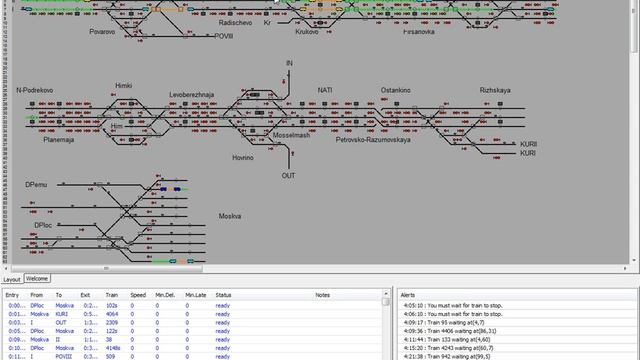The height and width of the screenshot is (360, 640).
Task: Sort by the Status column header
Action: 223,295
